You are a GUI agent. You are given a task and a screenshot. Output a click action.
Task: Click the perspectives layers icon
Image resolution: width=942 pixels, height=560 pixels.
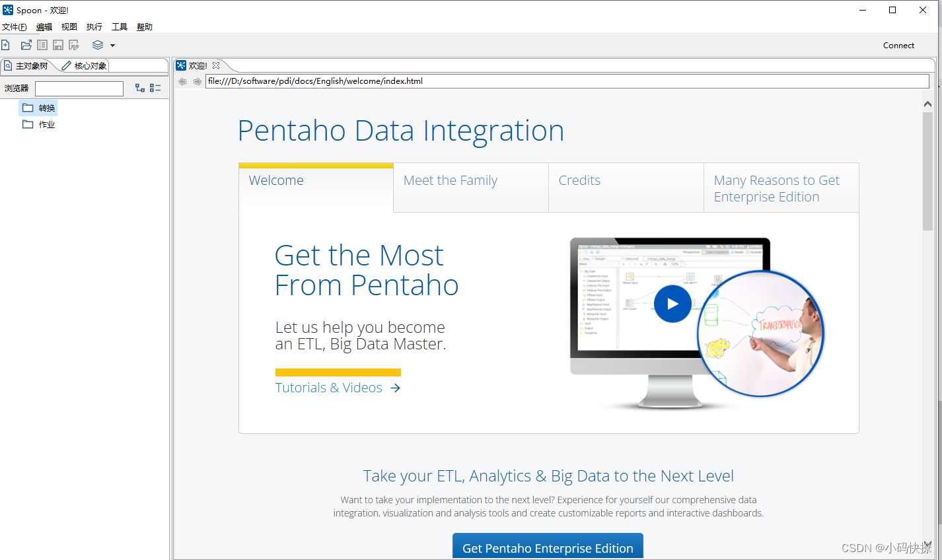tap(98, 45)
